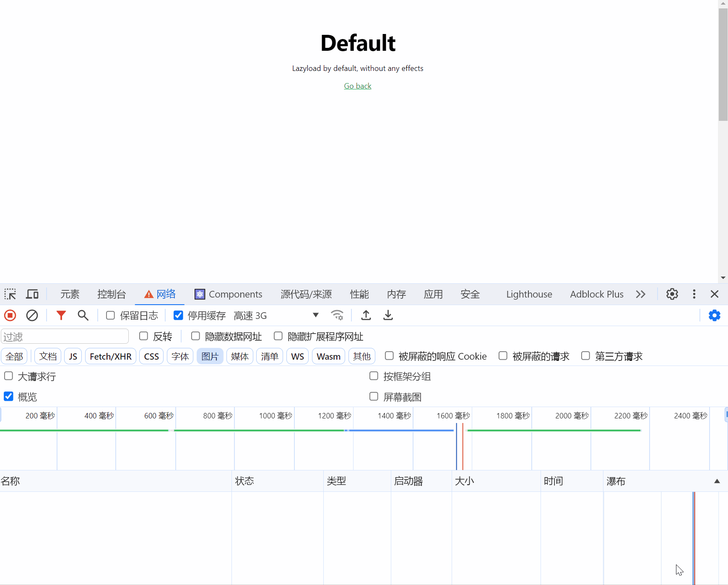
Task: Click the 1600 毫秒 overview timeline marker
Action: 453,415
